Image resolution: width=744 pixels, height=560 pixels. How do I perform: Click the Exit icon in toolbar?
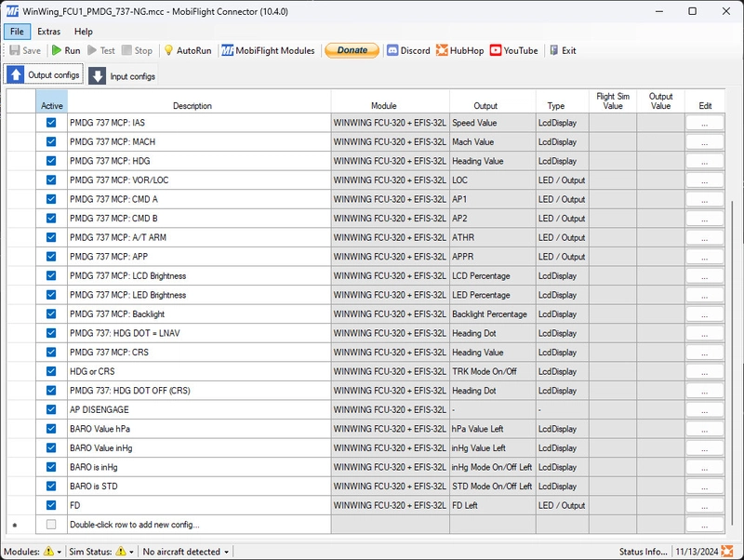554,50
